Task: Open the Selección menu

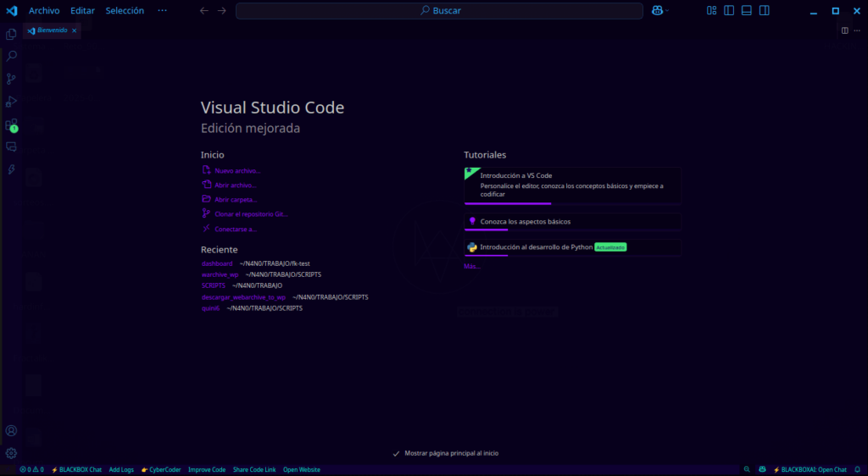Action: pos(125,10)
